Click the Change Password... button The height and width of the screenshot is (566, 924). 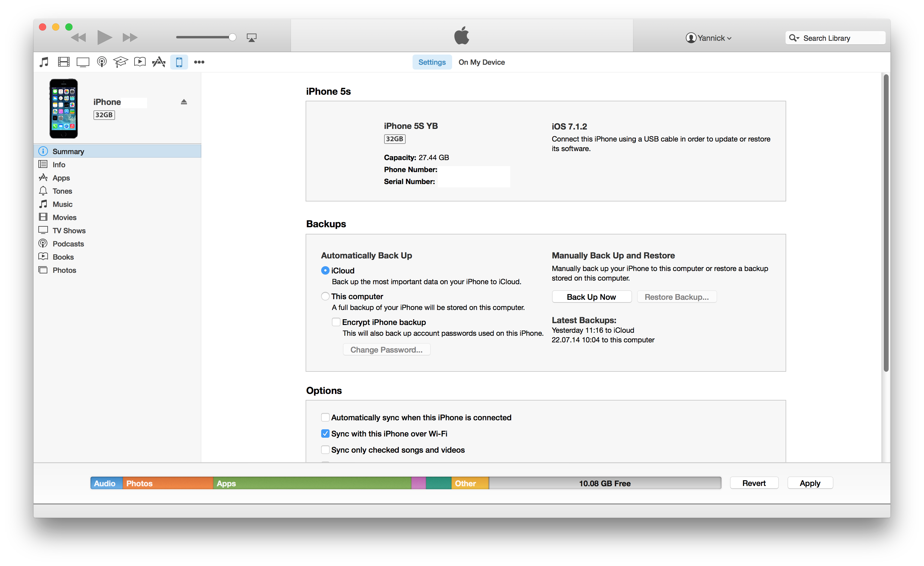[386, 350]
